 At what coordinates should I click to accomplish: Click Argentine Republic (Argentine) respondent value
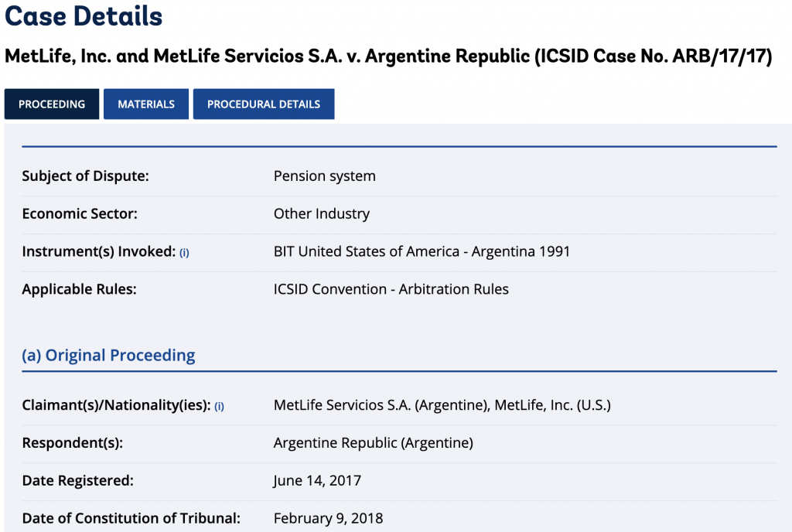point(374,442)
